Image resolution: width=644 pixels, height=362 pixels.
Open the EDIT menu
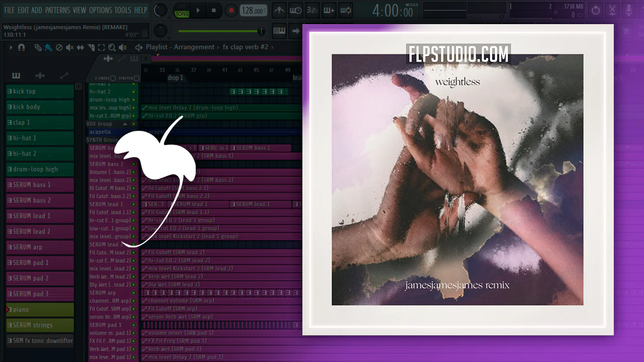point(23,10)
